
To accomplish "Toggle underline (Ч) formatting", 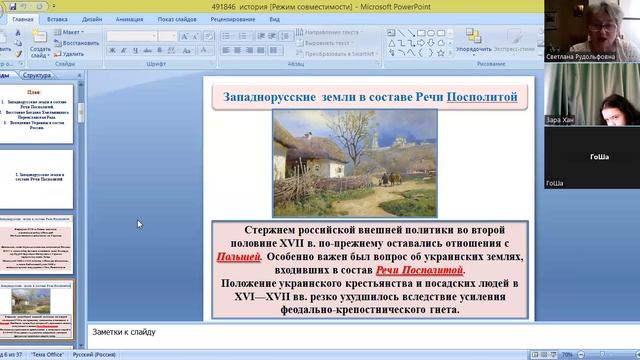I will (x=136, y=51).
